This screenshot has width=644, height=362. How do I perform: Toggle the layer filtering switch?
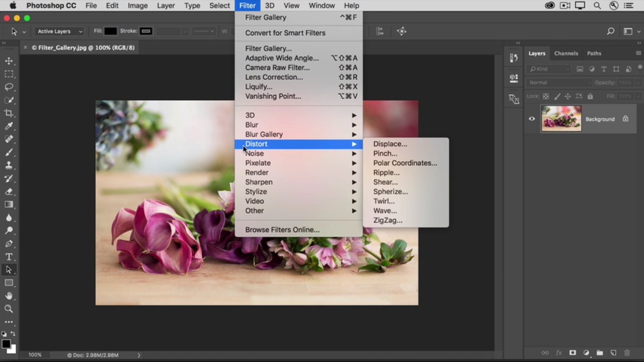(x=640, y=67)
